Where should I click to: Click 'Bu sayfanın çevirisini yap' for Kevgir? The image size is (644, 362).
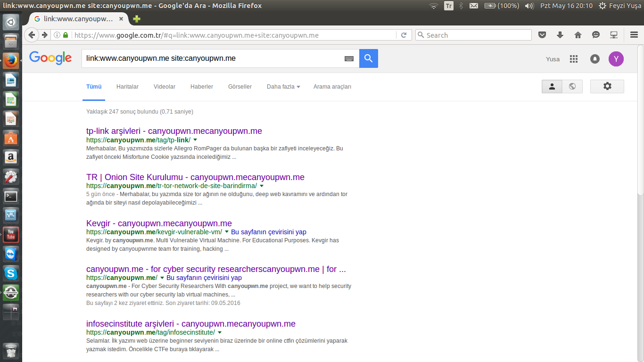click(x=268, y=232)
